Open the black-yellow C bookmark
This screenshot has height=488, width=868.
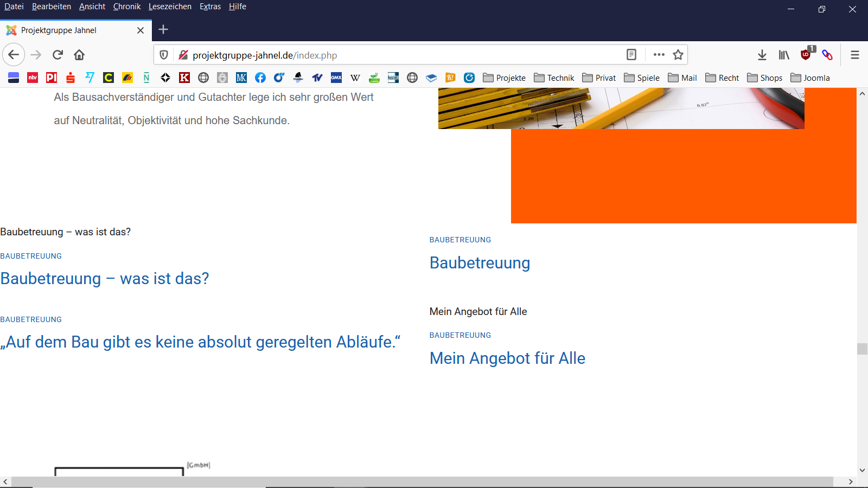[108, 78]
